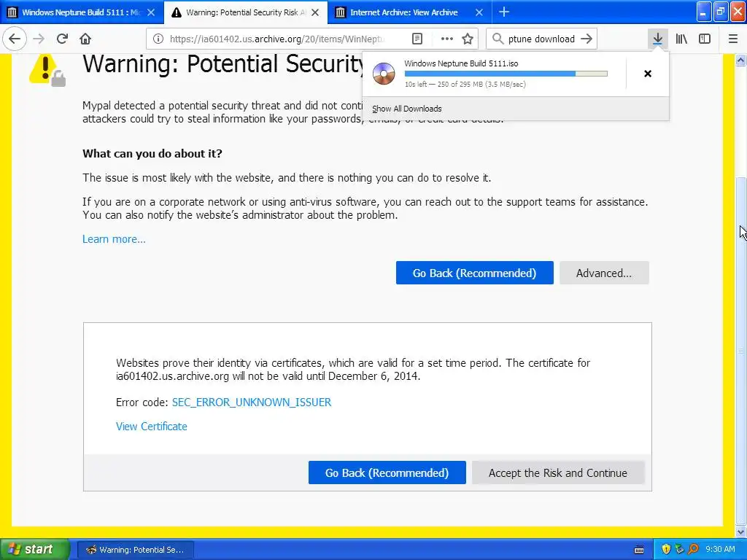The width and height of the screenshot is (747, 560).
Task: Click the Forward arrow button
Action: coord(39,39)
